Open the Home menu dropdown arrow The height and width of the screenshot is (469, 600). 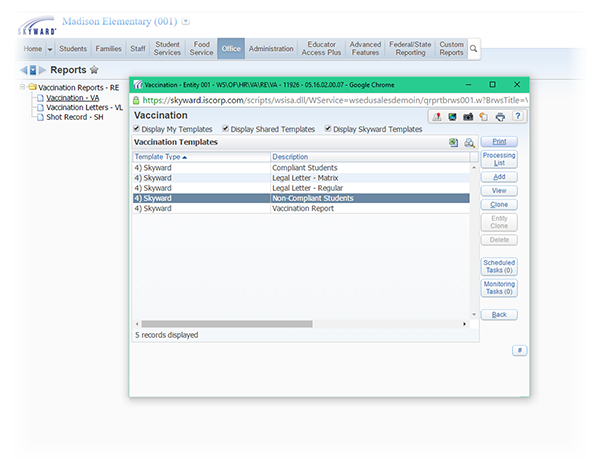pyautogui.click(x=50, y=49)
